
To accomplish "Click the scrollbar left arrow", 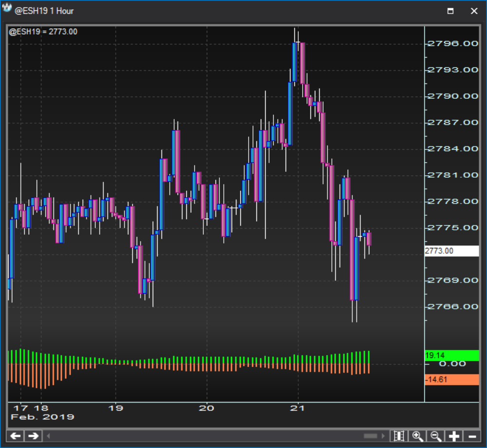I will [48, 436].
